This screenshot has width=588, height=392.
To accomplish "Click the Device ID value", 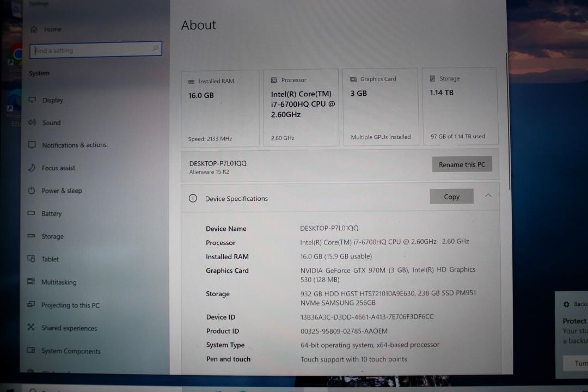I will click(367, 317).
